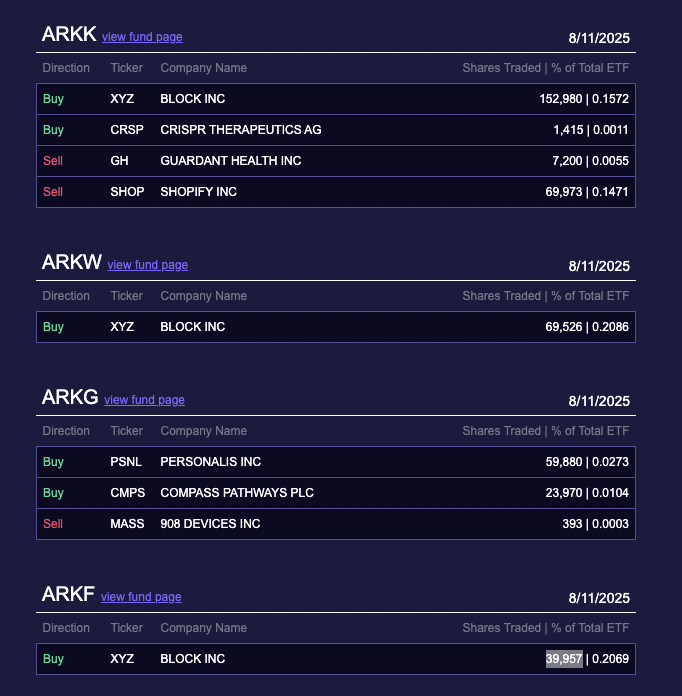
Task: Select the GH ticker symbol
Action: tap(119, 161)
